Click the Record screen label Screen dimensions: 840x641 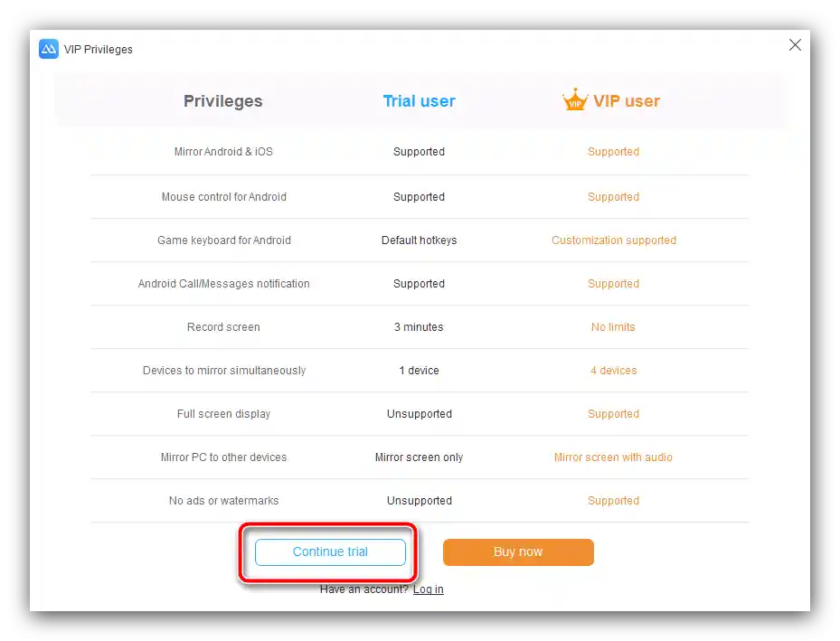click(x=223, y=326)
